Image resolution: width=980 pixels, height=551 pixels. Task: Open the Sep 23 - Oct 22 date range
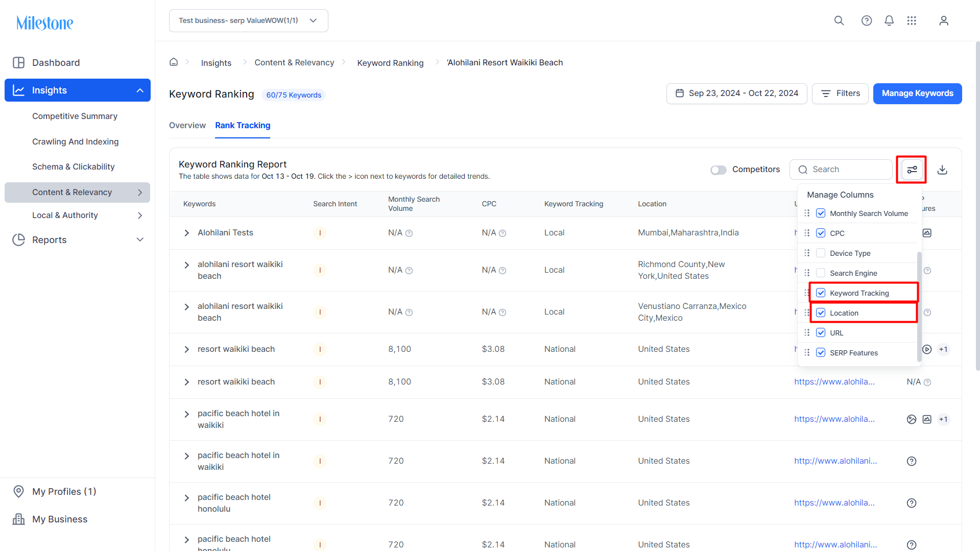pos(736,93)
